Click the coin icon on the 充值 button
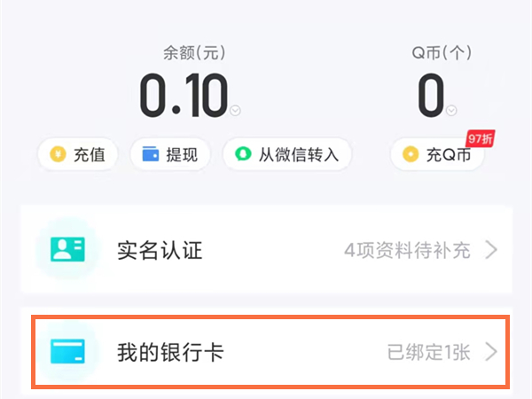 point(57,155)
